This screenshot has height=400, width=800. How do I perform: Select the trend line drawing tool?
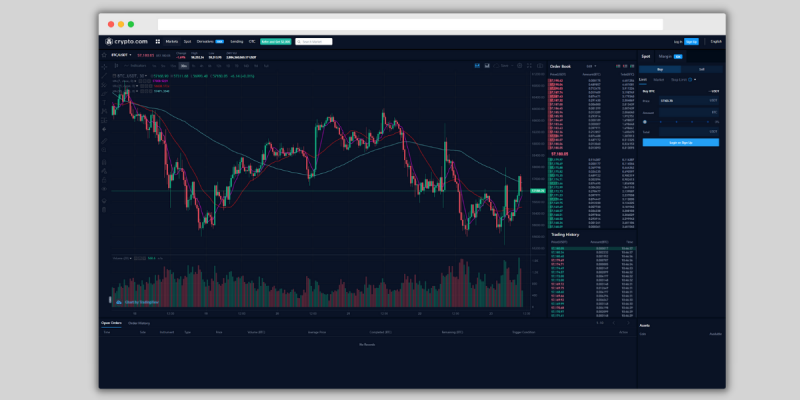point(104,76)
